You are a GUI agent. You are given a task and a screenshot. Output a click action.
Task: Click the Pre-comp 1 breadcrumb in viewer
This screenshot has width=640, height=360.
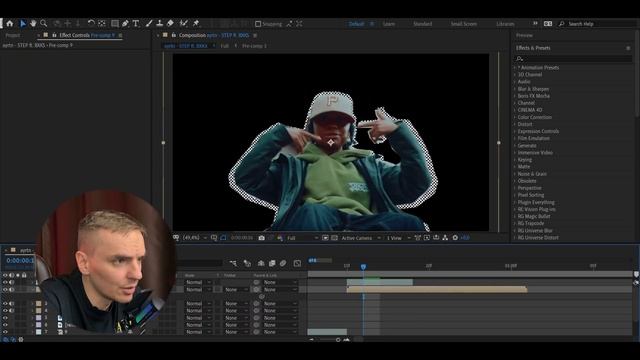pos(254,46)
